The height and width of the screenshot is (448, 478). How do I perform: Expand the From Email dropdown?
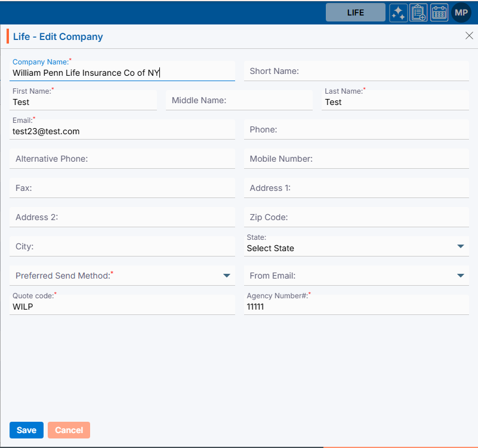pyautogui.click(x=460, y=276)
